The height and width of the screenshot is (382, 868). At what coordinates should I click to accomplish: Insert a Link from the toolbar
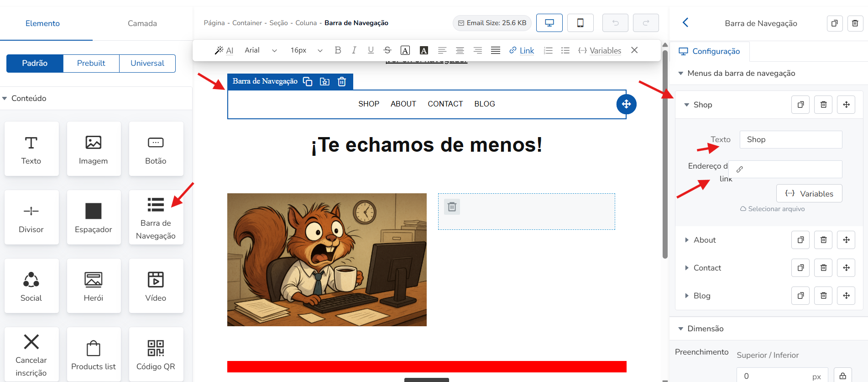pyautogui.click(x=522, y=50)
